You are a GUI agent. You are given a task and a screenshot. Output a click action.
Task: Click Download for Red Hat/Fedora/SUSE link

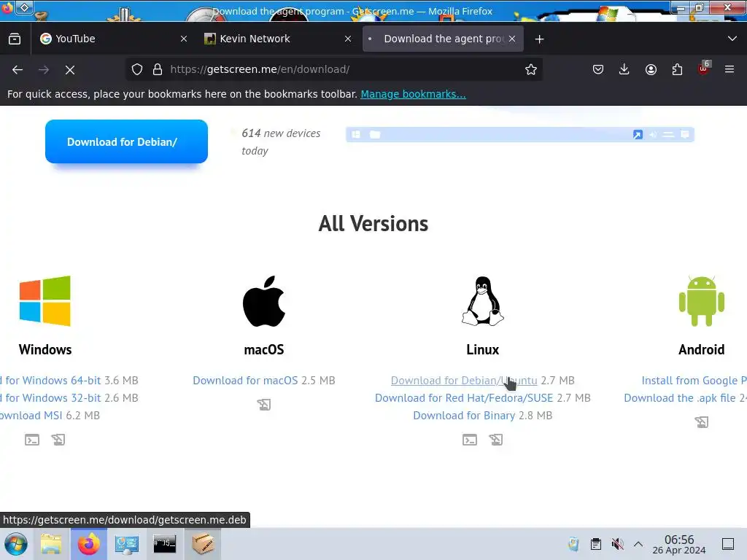tap(464, 398)
